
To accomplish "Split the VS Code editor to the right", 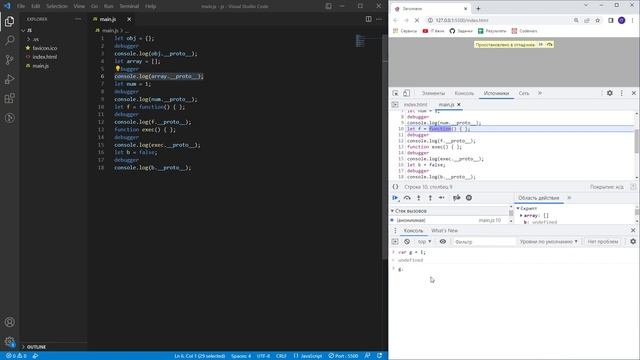I will (369, 19).
